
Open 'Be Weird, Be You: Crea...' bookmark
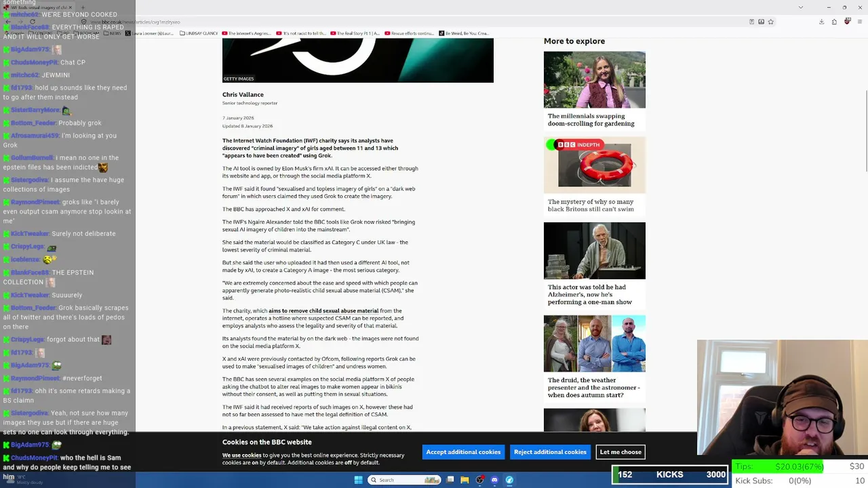[464, 33]
